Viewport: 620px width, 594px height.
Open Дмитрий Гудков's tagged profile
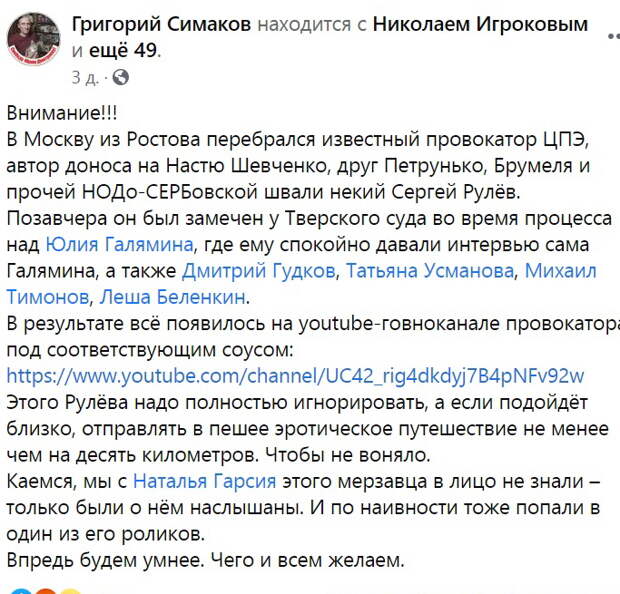tap(259, 271)
